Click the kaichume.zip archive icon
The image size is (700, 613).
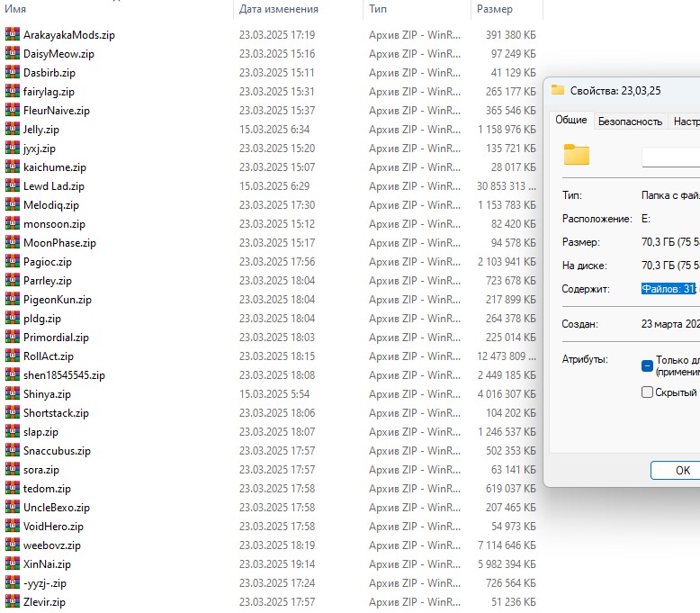[x=13, y=167]
